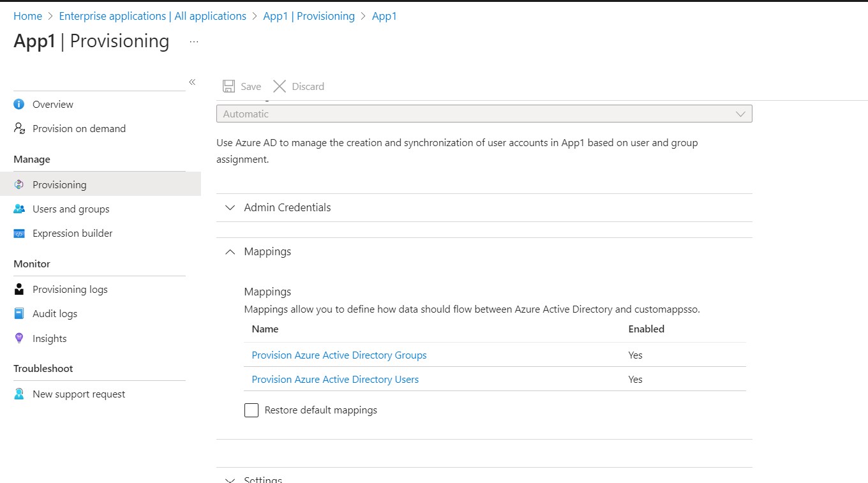Viewport: 868px width, 483px height.
Task: Open Audit logs menu item
Action: pos(55,313)
